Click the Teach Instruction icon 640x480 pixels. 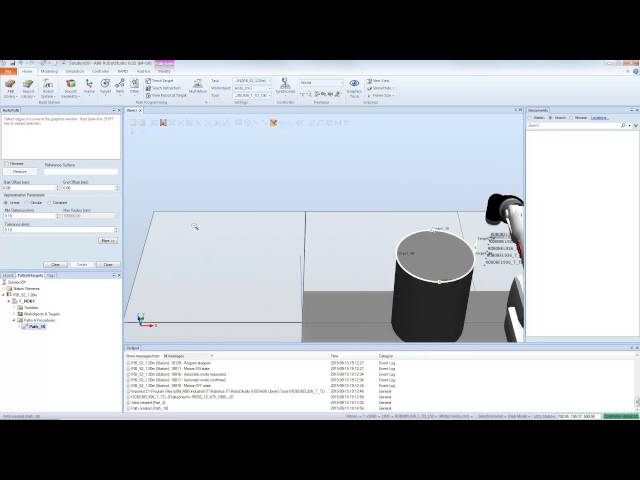coord(148,88)
